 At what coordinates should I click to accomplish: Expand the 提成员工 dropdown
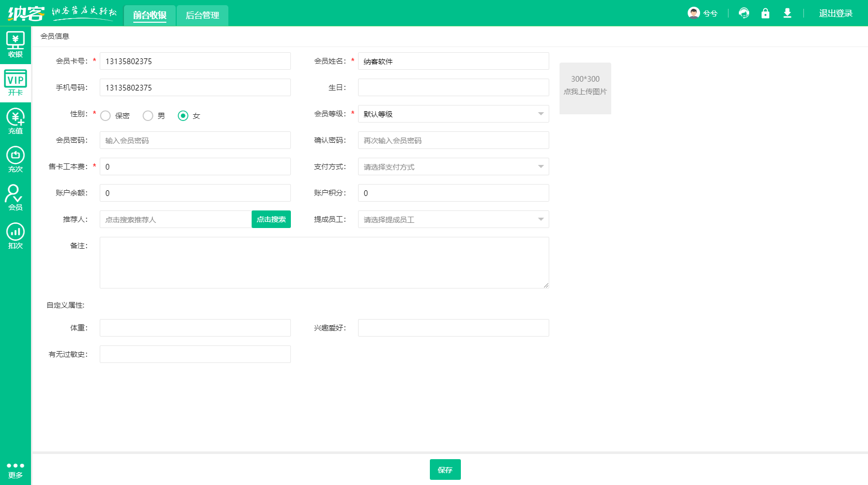click(x=453, y=219)
